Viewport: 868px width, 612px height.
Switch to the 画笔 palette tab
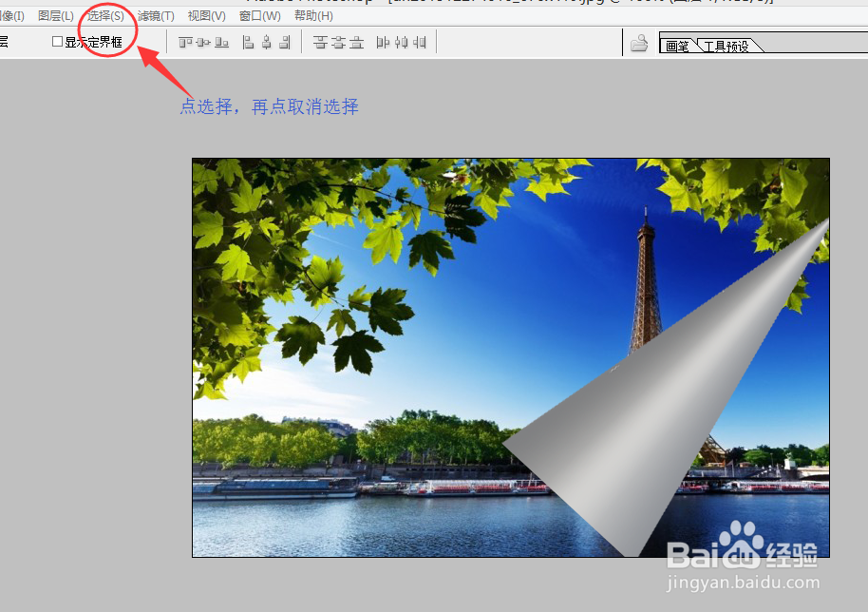pyautogui.click(x=676, y=46)
